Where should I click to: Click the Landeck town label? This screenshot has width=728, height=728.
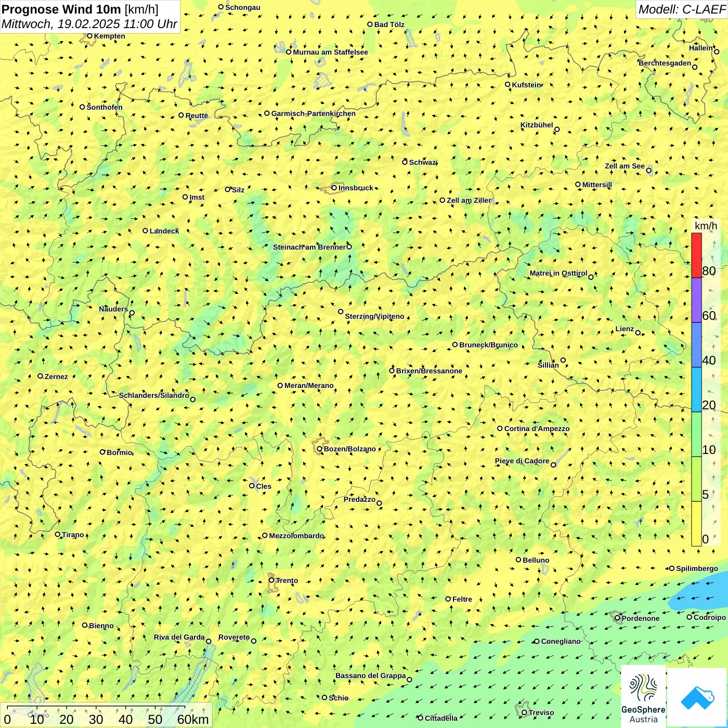[x=164, y=231]
